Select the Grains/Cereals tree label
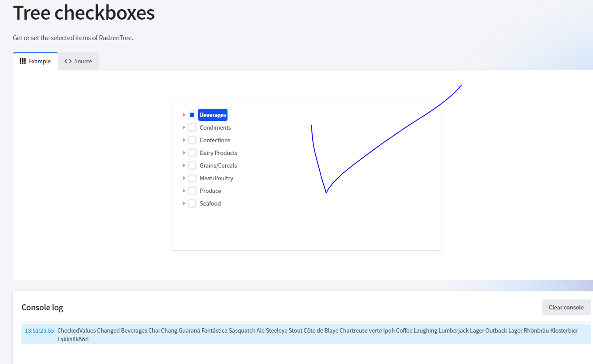The height and width of the screenshot is (364, 593). tap(218, 165)
